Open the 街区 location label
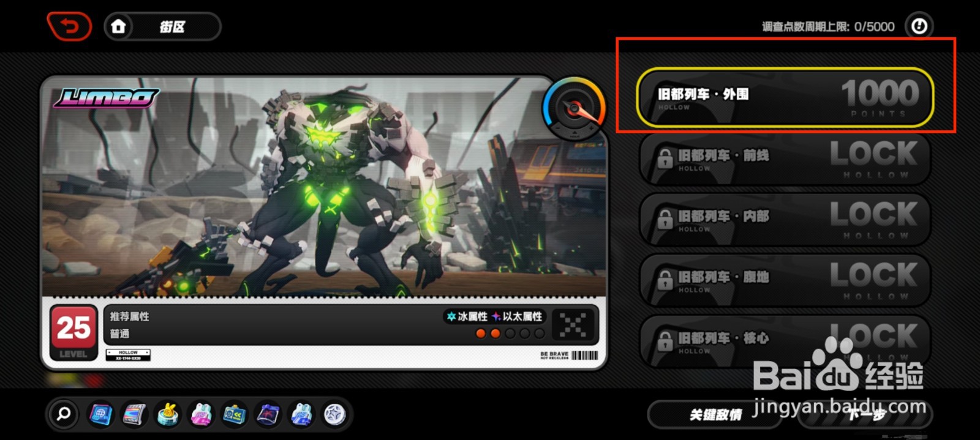Screen dimensions: 980x440 tap(172, 27)
